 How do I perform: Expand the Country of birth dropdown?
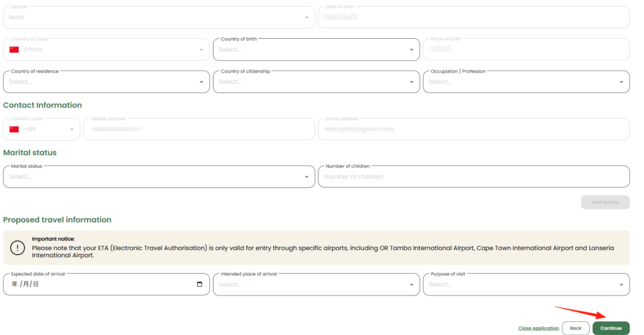coord(316,49)
